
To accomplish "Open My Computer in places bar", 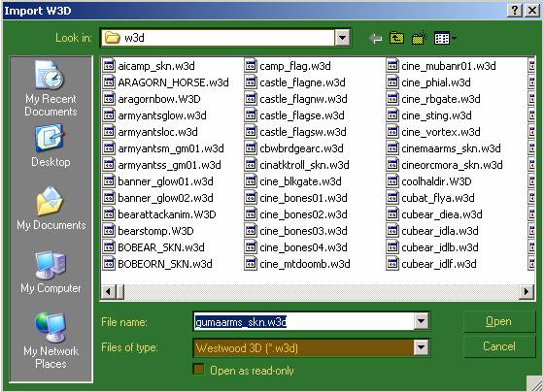I will [x=51, y=272].
